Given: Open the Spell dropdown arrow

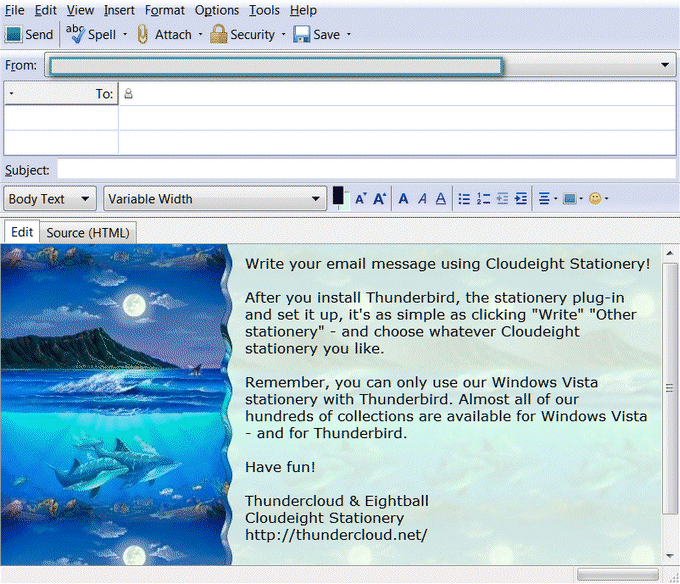Looking at the screenshot, I should pyautogui.click(x=125, y=34).
